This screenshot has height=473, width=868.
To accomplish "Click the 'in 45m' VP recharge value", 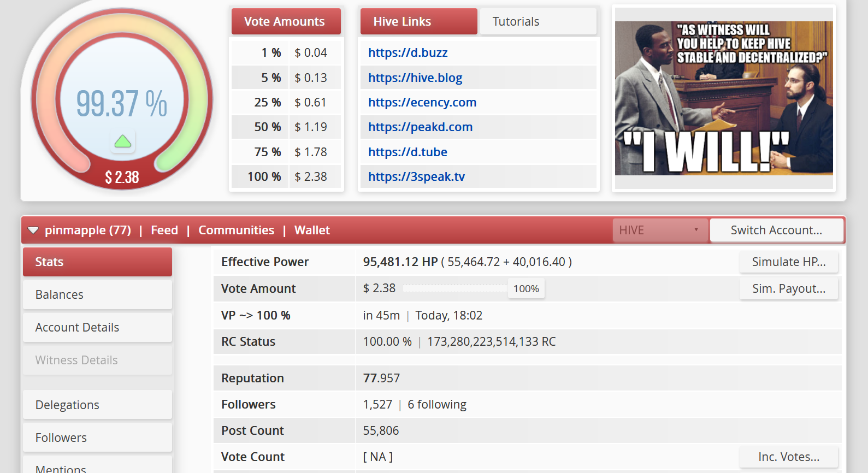I will coord(381,315).
